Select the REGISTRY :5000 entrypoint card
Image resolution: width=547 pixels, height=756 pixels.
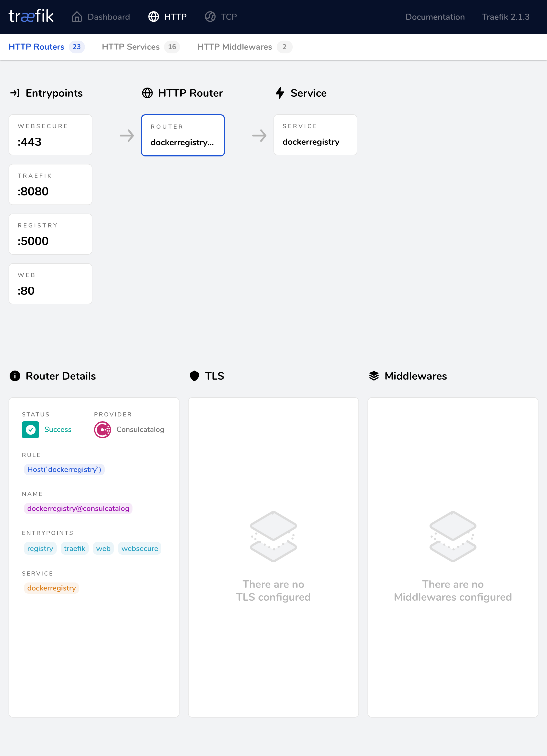(x=50, y=234)
